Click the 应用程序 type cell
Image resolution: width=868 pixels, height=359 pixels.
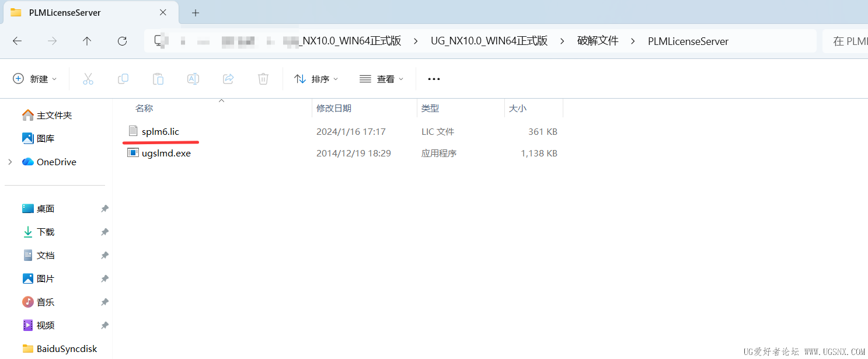pos(439,154)
